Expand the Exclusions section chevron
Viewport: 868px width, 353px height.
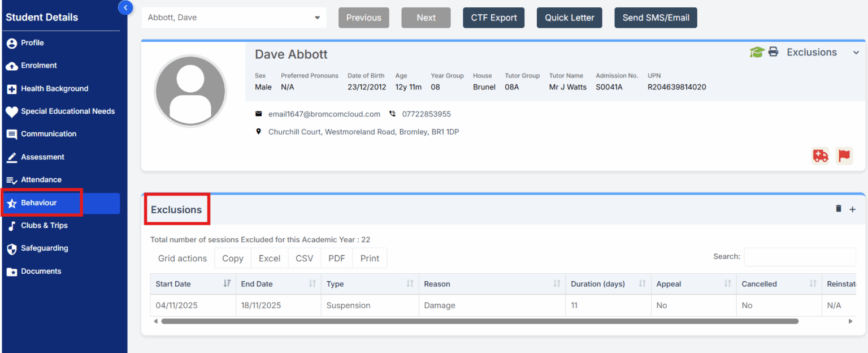pyautogui.click(x=856, y=53)
